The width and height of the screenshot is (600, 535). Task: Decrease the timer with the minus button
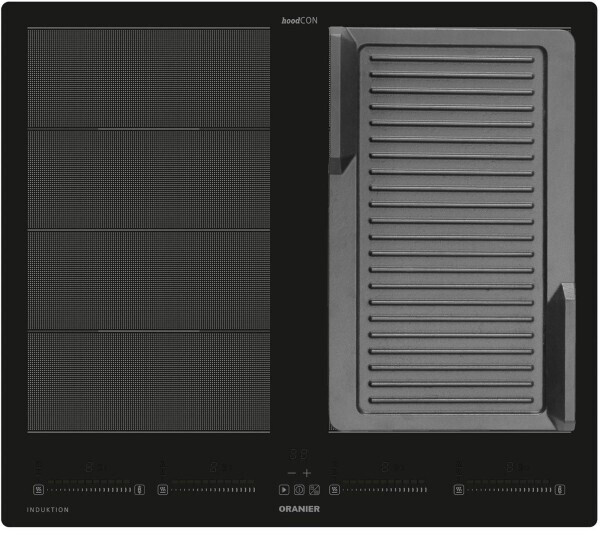(291, 472)
